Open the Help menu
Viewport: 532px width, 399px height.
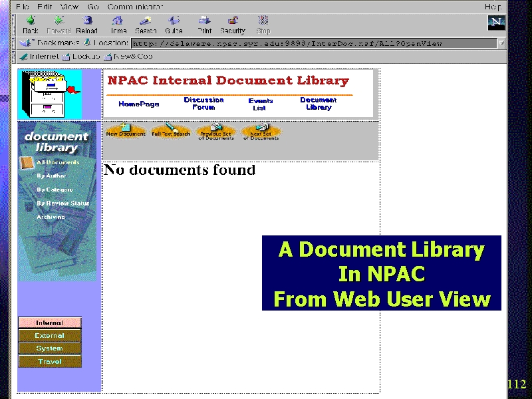pyautogui.click(x=493, y=7)
